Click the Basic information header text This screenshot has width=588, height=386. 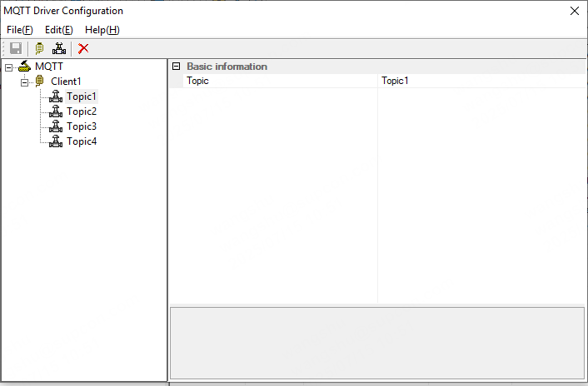tap(227, 67)
